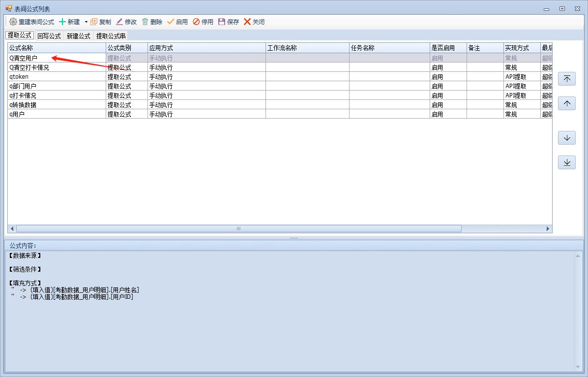588x377 pixels.
Task: Click the 修改 pencil icon
Action: tap(119, 22)
